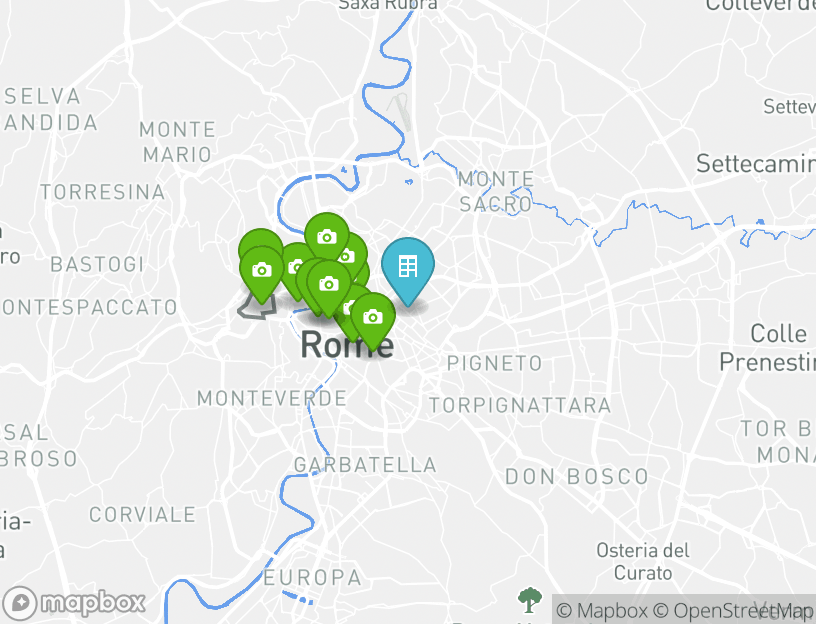The image size is (816, 624).
Task: Select the MONTEVERDE district label
Action: 272,399
